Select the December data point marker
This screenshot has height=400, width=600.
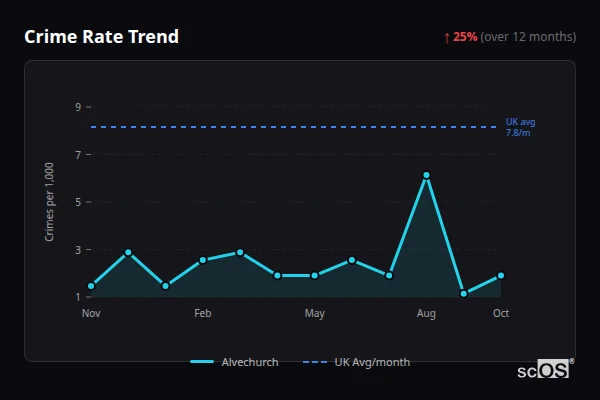[x=128, y=252]
